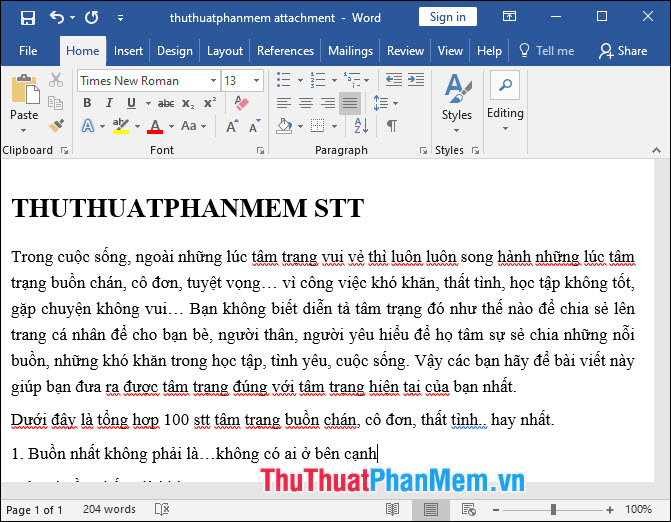Go to the References tab
This screenshot has height=522, width=671.
click(x=285, y=51)
